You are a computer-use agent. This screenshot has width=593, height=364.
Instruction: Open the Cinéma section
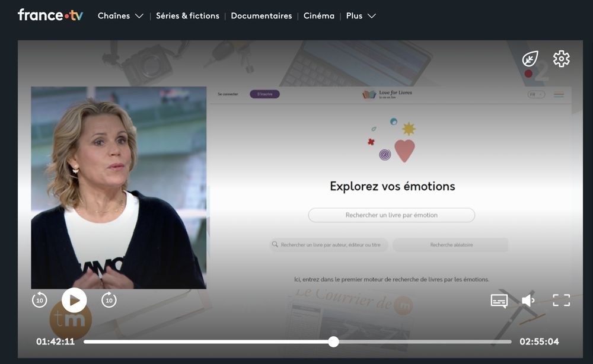tap(319, 16)
